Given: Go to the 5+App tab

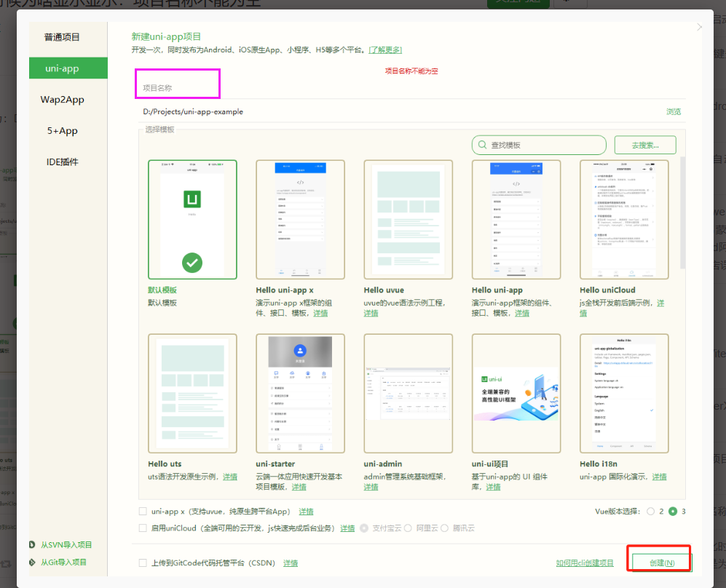Looking at the screenshot, I should point(62,130).
